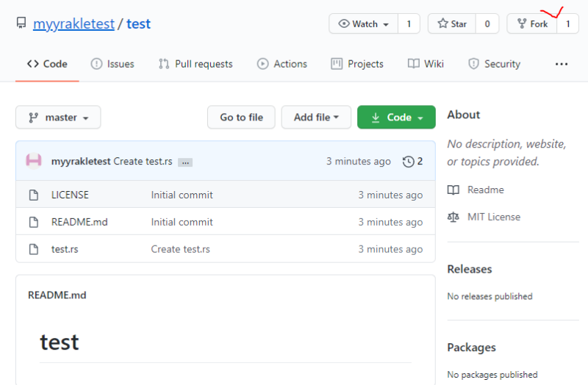This screenshot has height=385, width=588.
Task: Open the three-dot more tabs menu
Action: 562,64
